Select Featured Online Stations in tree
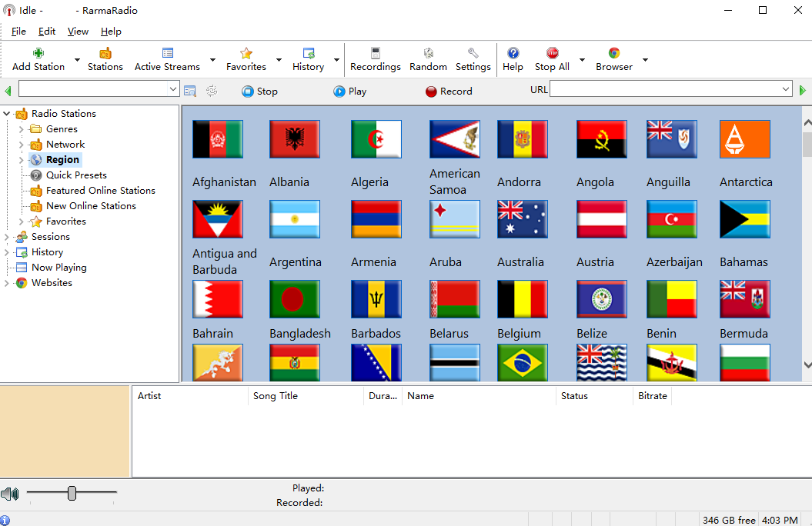 tap(100, 191)
